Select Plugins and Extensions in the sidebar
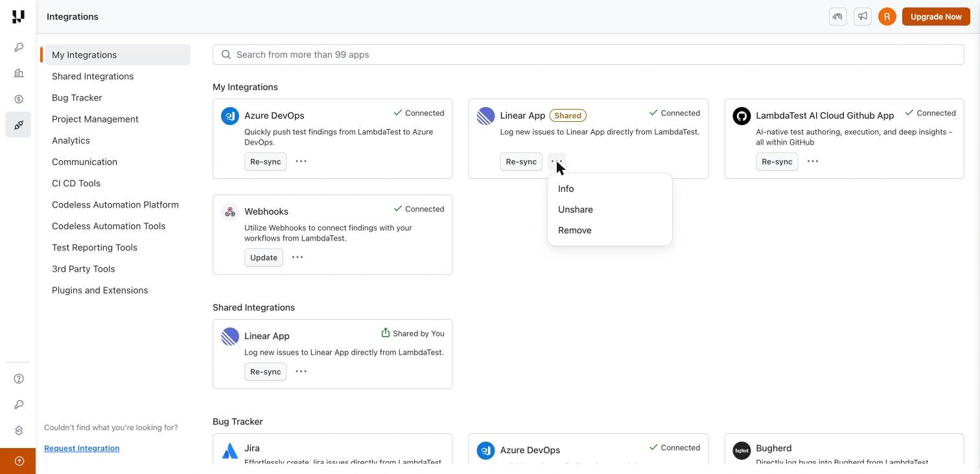This screenshot has width=980, height=474. (x=100, y=290)
